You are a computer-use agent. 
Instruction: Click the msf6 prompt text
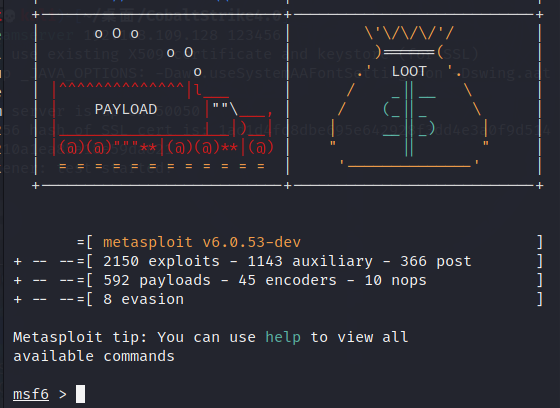coord(31,394)
